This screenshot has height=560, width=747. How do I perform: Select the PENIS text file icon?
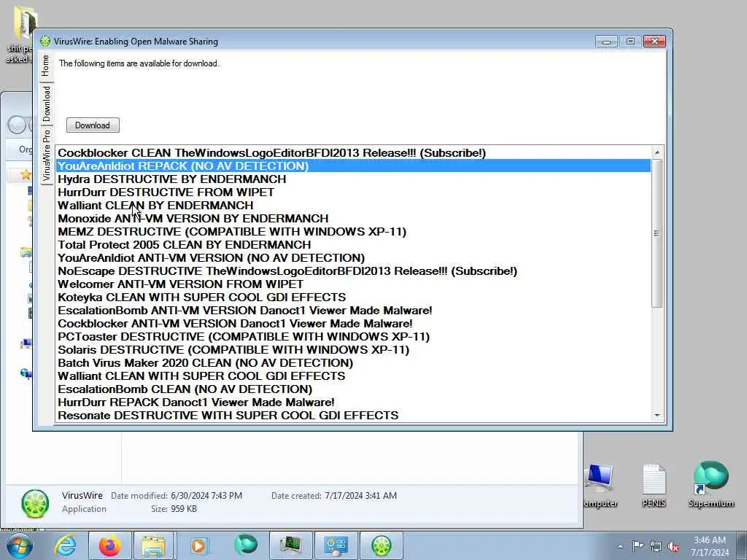tap(654, 485)
